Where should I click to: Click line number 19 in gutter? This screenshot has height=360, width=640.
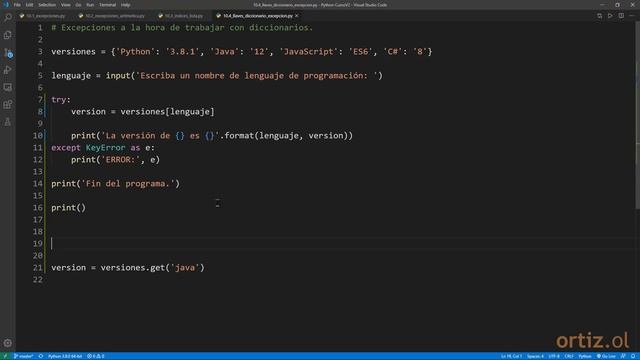tap(38, 244)
